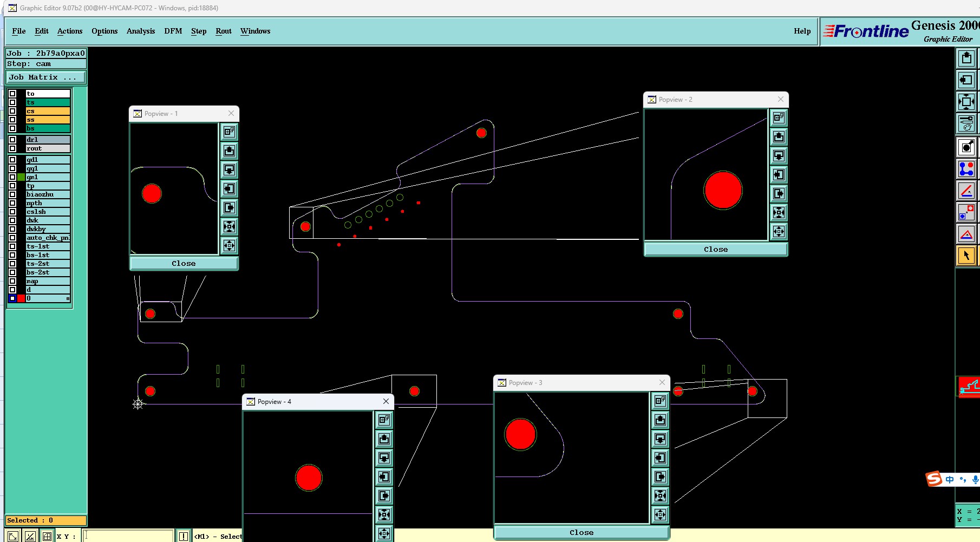
Task: Pan down in Popview 3
Action: (x=661, y=439)
